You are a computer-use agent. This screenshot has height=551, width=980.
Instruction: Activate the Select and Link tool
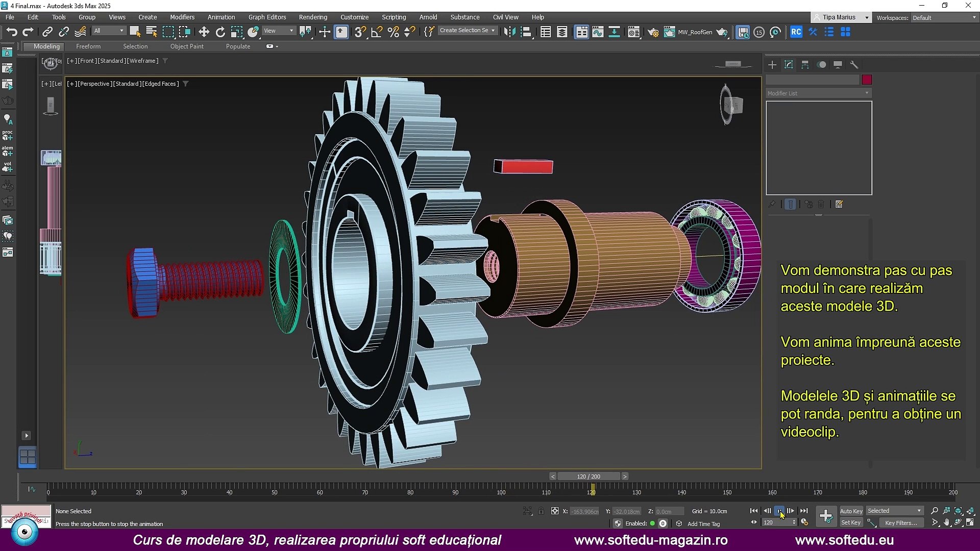pyautogui.click(x=47, y=32)
